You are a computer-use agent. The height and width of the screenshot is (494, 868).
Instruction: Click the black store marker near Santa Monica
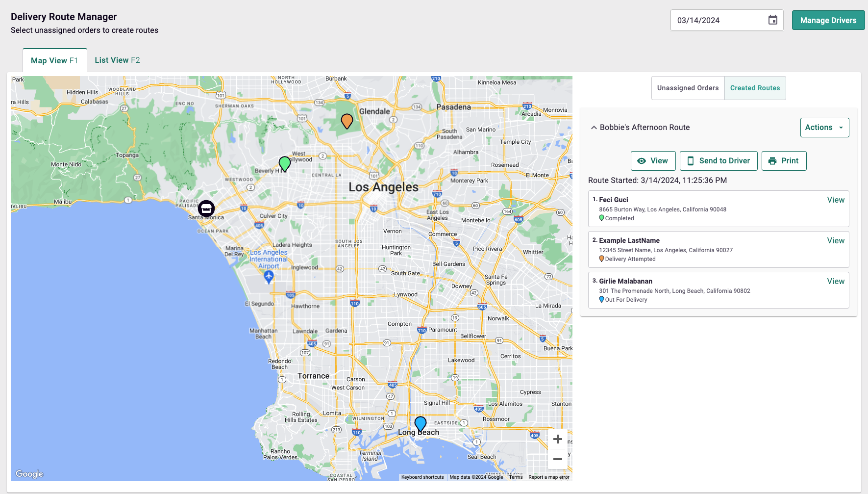pos(206,208)
